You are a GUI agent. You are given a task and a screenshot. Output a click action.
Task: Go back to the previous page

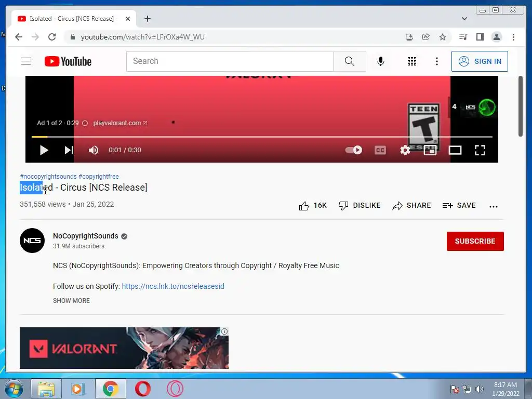click(19, 37)
